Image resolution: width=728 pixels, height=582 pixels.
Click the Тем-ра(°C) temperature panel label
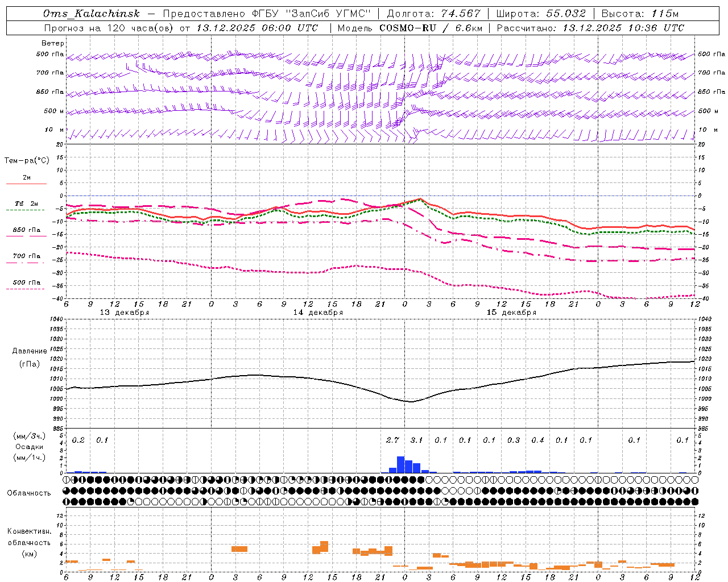point(27,161)
